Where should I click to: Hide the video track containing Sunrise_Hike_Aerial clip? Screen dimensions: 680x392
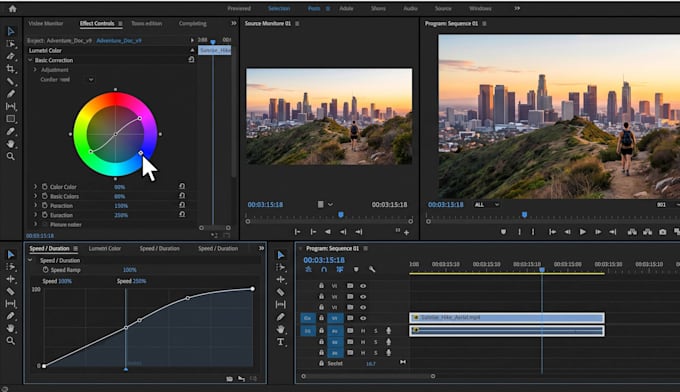tap(363, 318)
